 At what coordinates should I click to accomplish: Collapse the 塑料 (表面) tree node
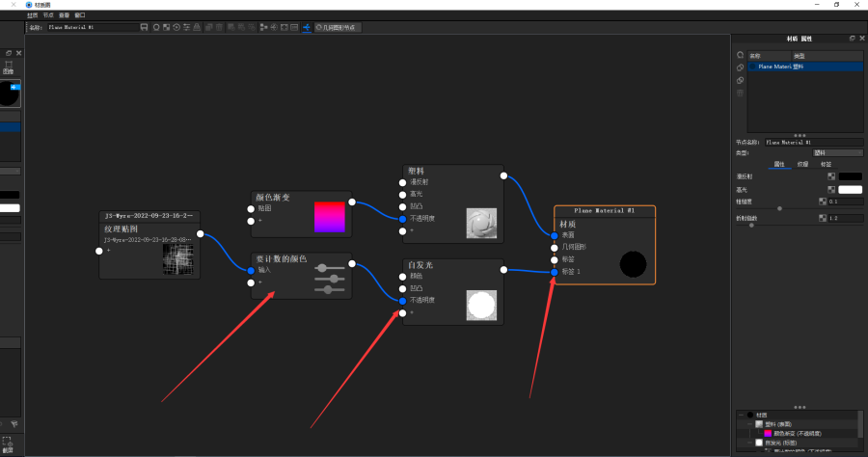pos(748,424)
